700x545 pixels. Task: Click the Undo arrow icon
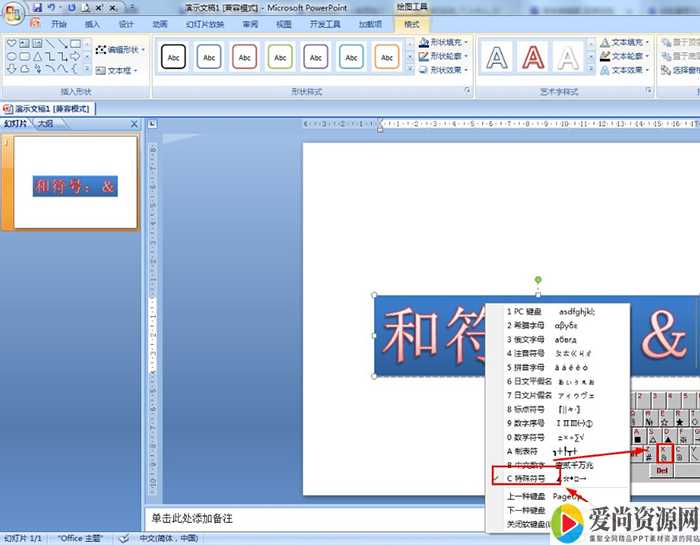[51, 7]
